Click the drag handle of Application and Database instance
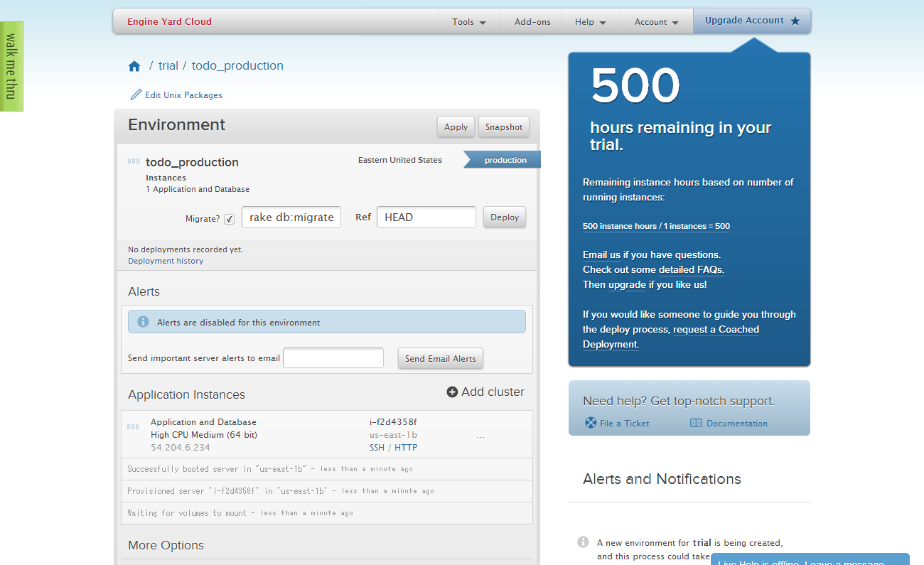Screen dimensions: 924x565 (133, 426)
